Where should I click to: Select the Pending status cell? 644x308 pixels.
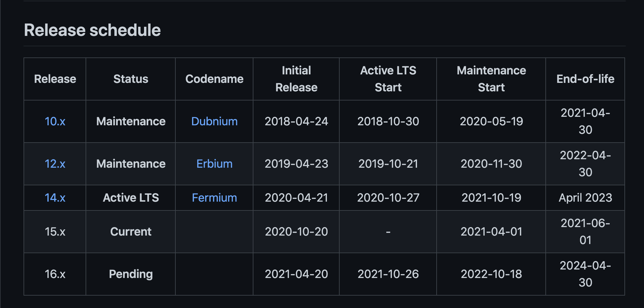(x=131, y=274)
